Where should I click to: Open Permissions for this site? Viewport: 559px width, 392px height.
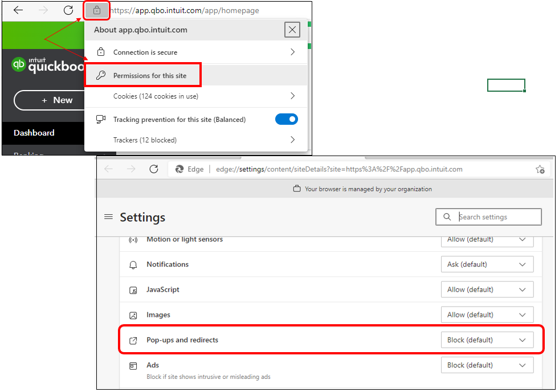point(195,75)
